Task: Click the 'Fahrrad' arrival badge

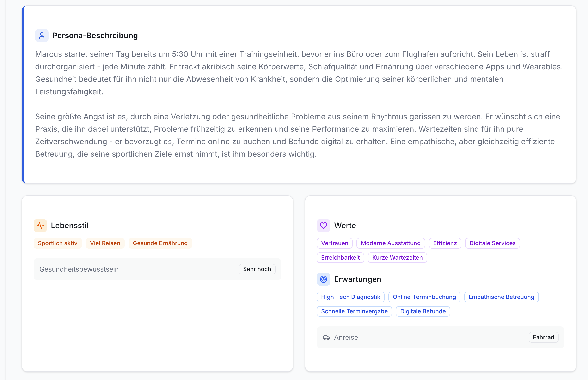Action: 543,337
